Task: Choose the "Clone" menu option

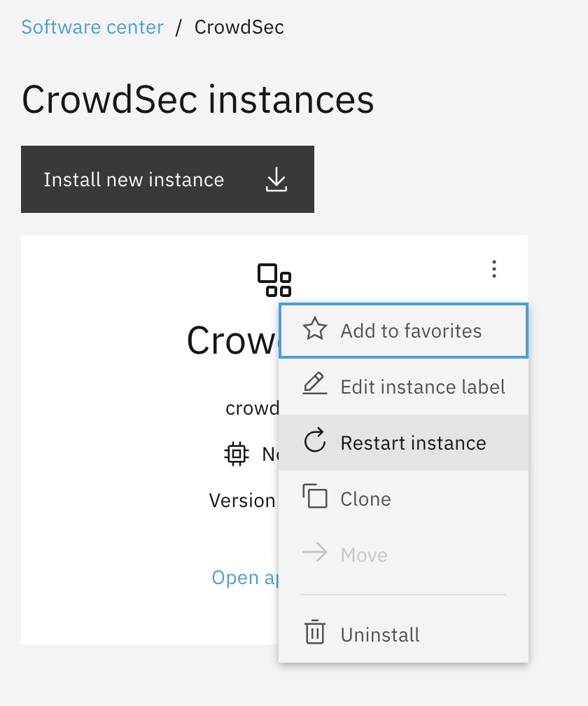Action: tap(365, 499)
